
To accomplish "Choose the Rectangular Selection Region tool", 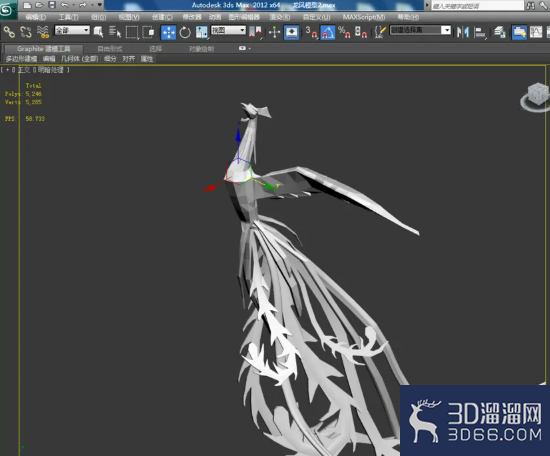I will click(x=132, y=32).
